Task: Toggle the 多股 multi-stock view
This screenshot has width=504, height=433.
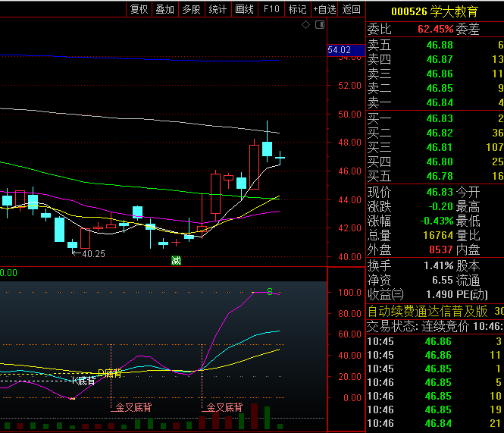Action: [191, 9]
